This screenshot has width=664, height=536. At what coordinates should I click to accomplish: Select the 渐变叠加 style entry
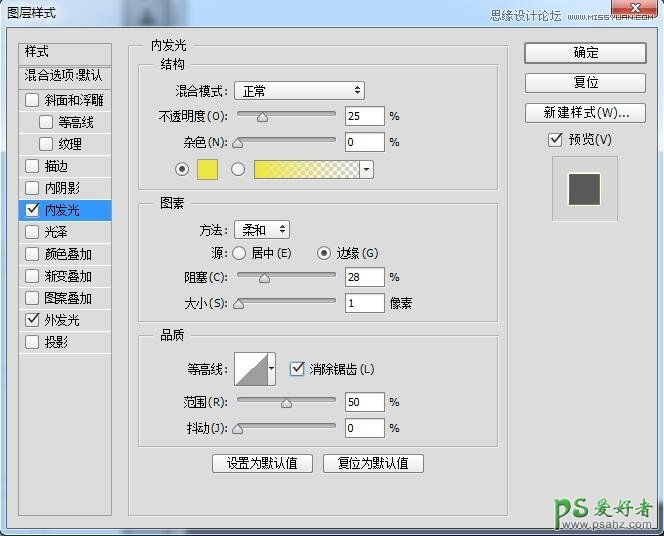point(68,276)
